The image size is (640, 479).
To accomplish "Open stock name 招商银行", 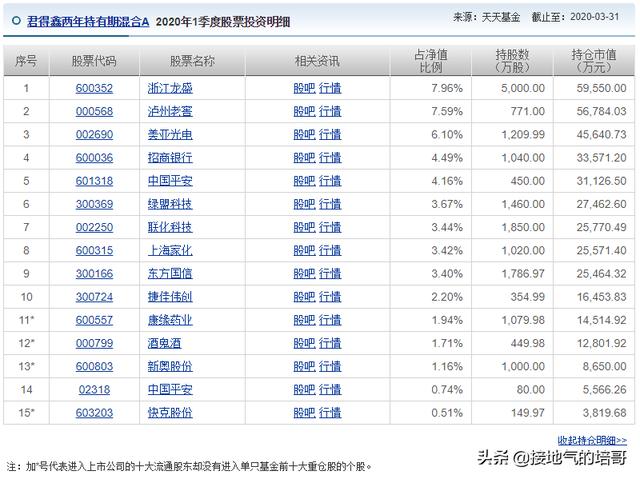I will [170, 158].
